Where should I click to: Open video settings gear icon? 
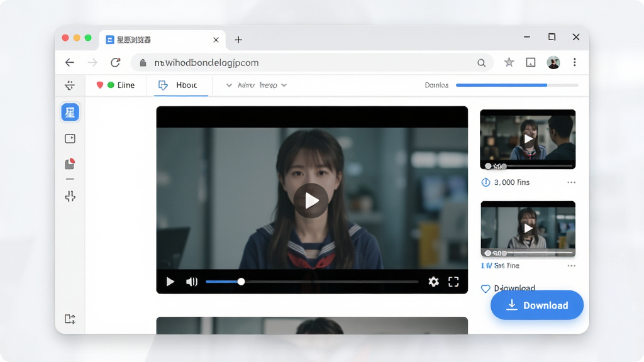[434, 282]
